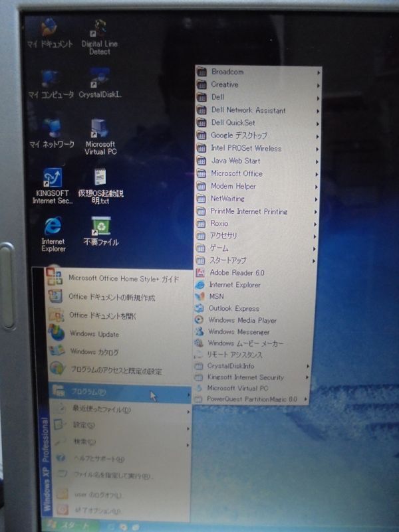
Task: Click the リモート アシスタンス icon
Action: click(198, 355)
